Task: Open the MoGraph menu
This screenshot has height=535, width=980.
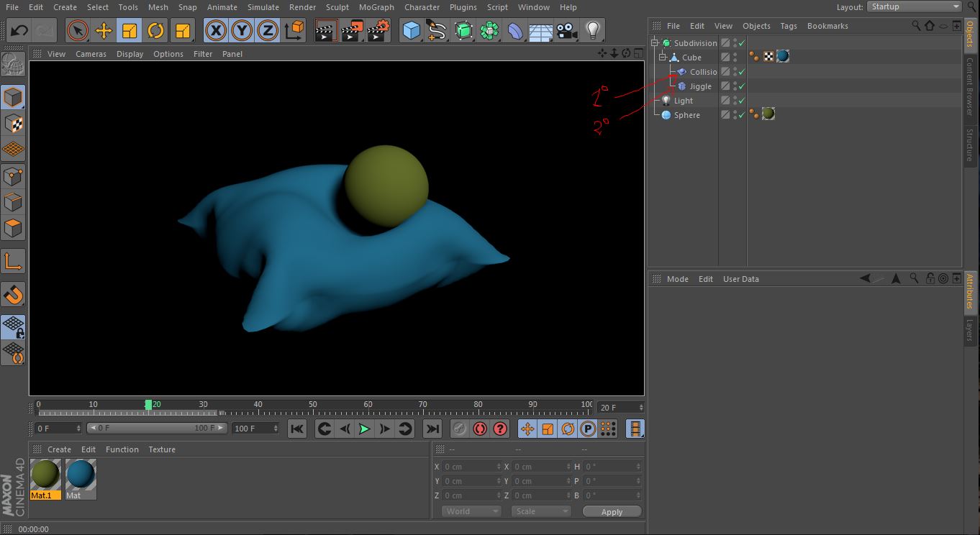Action: tap(376, 7)
